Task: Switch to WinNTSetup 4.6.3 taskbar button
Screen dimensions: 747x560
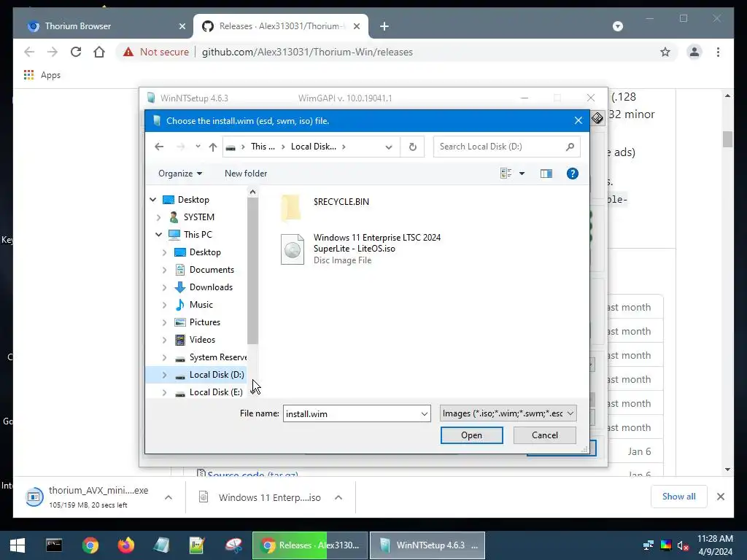Action: point(427,545)
